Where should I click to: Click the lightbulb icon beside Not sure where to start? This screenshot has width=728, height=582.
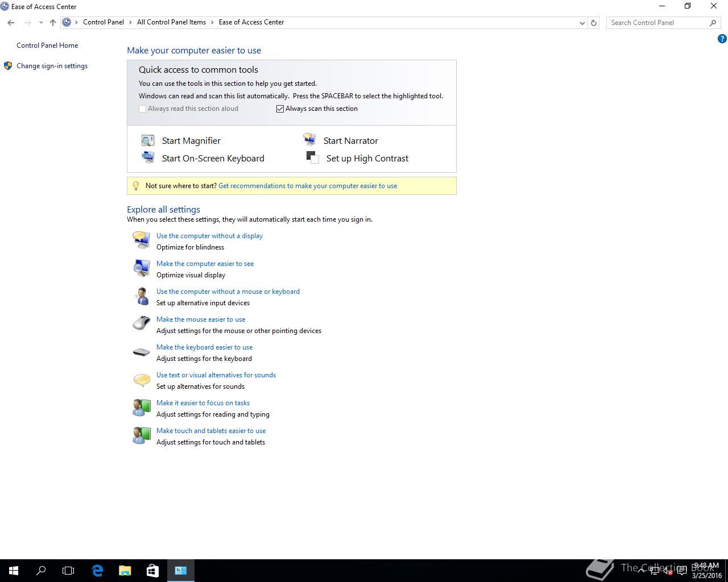click(x=135, y=186)
